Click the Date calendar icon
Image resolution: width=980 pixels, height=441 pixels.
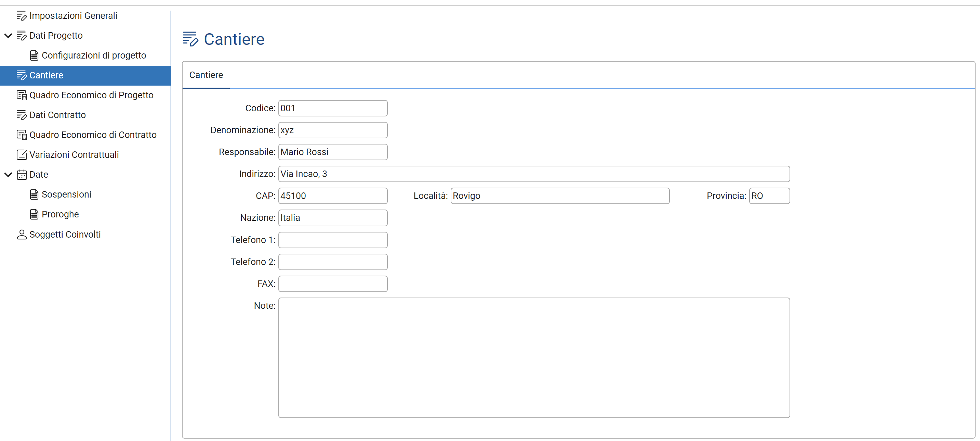(21, 175)
